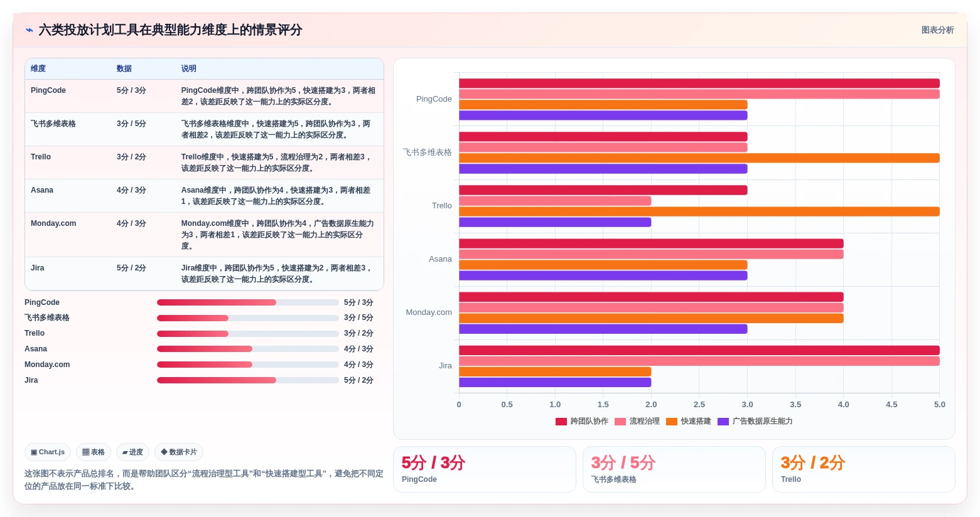Select the Monday.com table row name
Viewport: 980px width, 517px height.
pos(53,223)
